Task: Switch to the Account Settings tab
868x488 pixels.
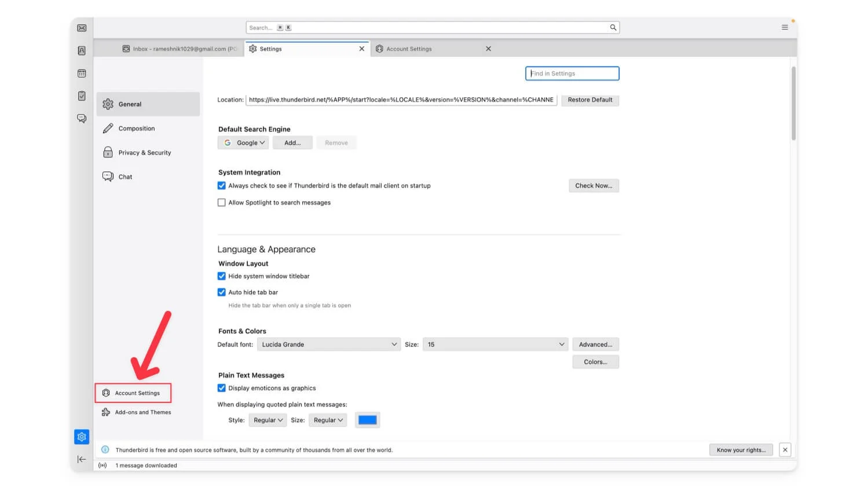Action: (409, 49)
